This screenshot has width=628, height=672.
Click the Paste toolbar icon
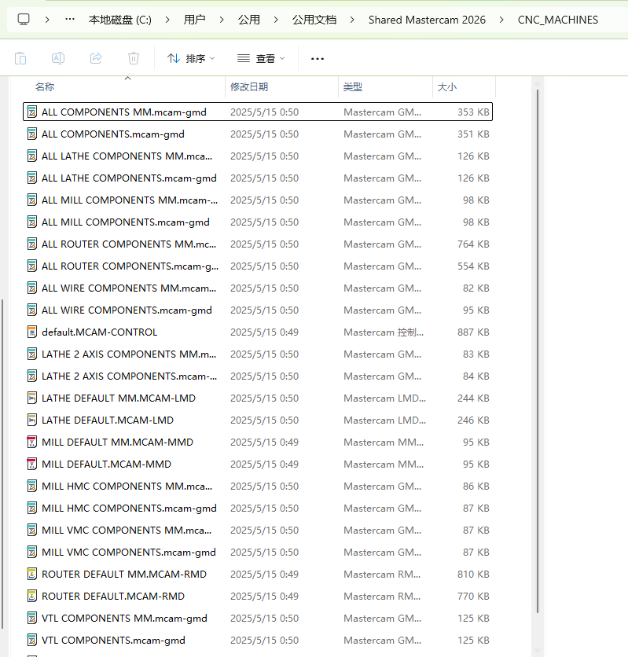20,58
